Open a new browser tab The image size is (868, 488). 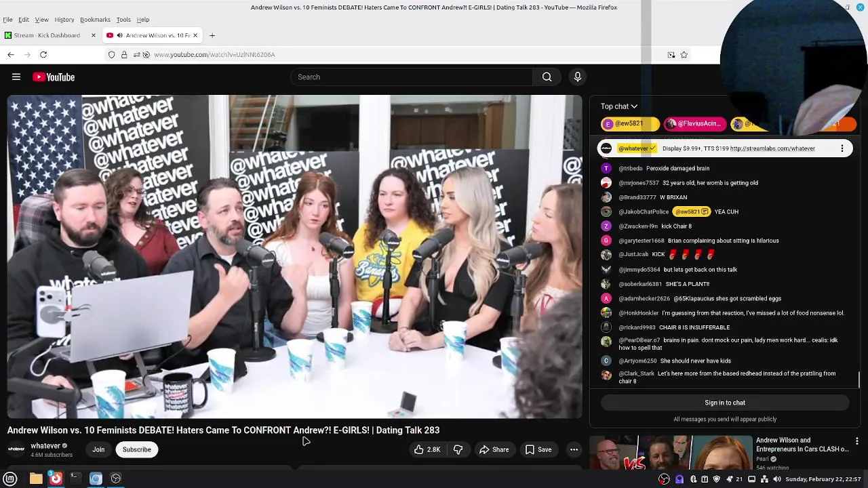pyautogui.click(x=212, y=35)
